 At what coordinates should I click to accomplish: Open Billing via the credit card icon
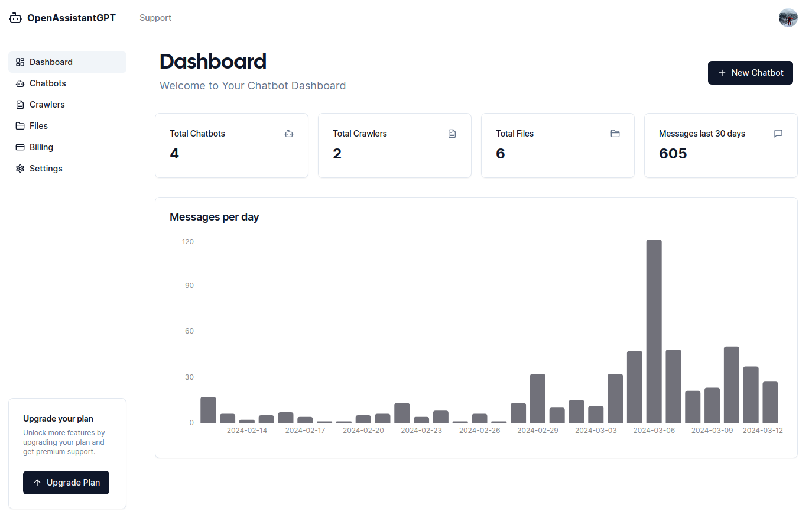(x=20, y=147)
